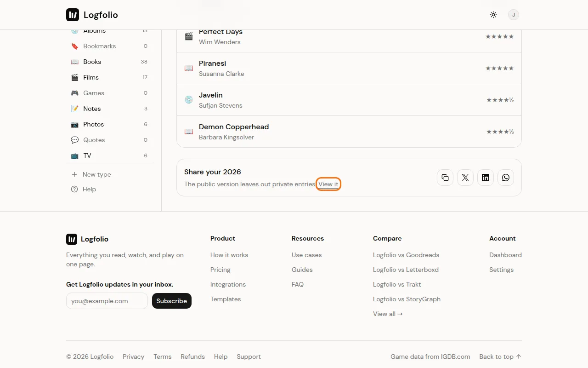The height and width of the screenshot is (368, 588).
Task: Share your 2026 on LinkedIn
Action: pos(486,178)
